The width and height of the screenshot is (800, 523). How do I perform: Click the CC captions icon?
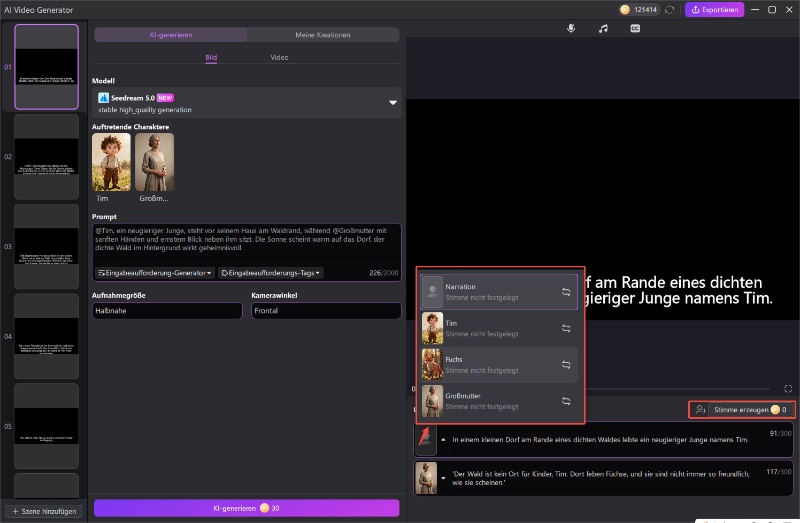pyautogui.click(x=635, y=29)
